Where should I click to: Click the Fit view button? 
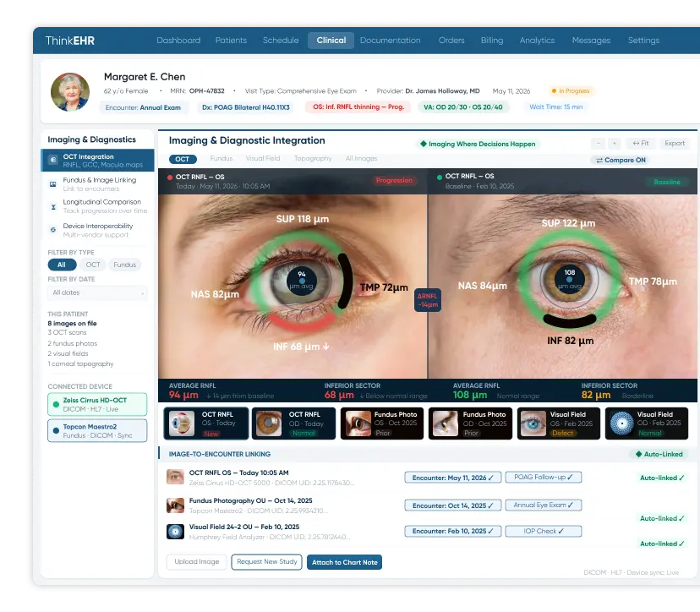pos(640,144)
